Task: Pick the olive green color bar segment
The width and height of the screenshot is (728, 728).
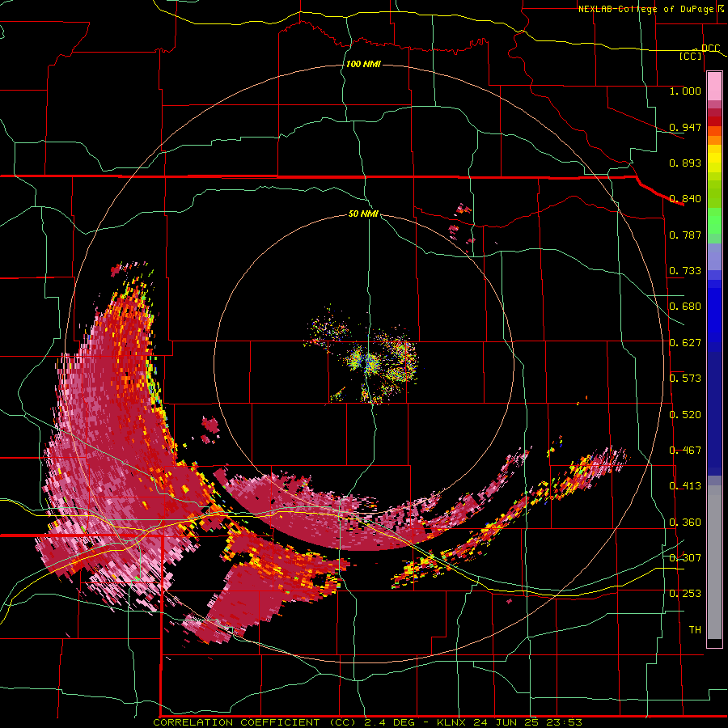Action: click(714, 194)
